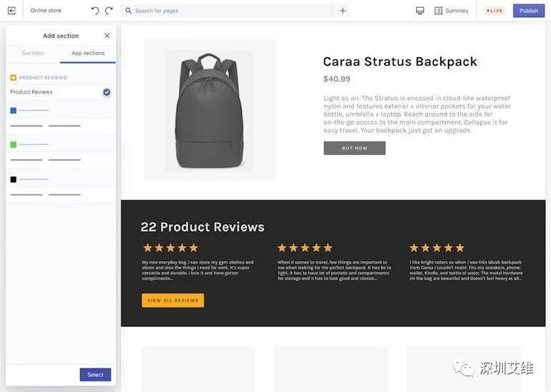Click the 'When it comes to travel' review text
Screen dimensions: 551x392
(334, 270)
